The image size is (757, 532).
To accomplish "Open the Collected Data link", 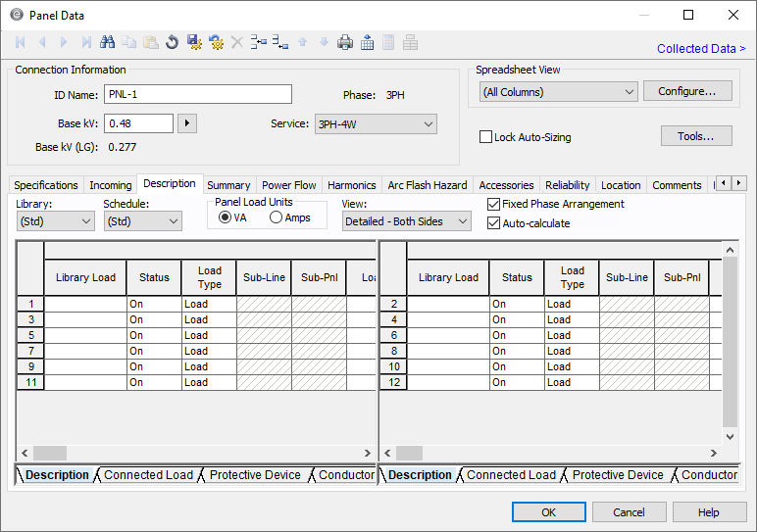I will click(x=701, y=49).
